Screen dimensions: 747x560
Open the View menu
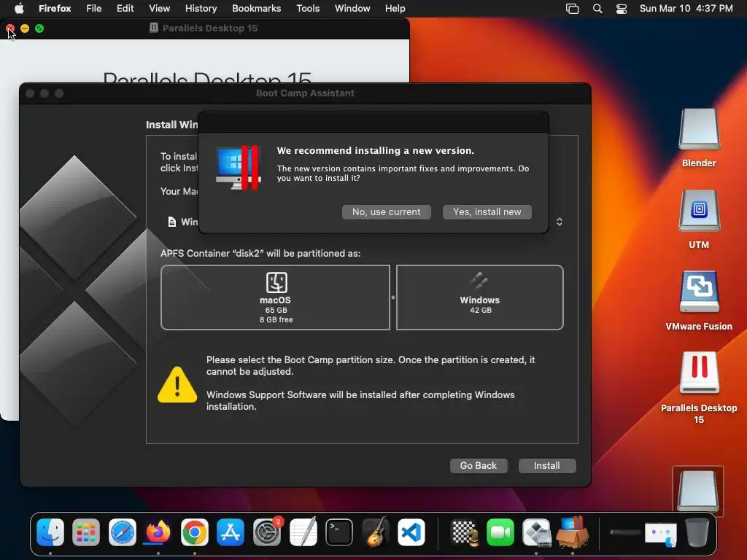[x=159, y=8]
